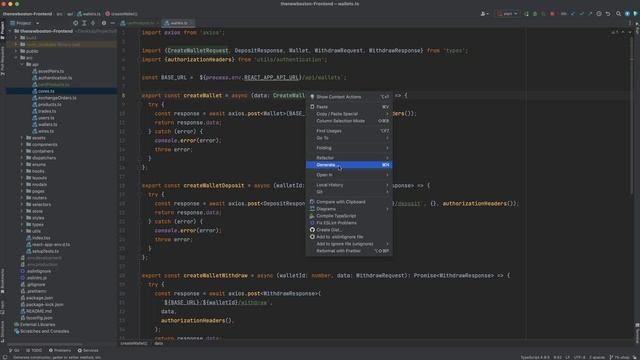Open Project panel settings gear
This screenshot has width=640, height=360.
[104, 23]
